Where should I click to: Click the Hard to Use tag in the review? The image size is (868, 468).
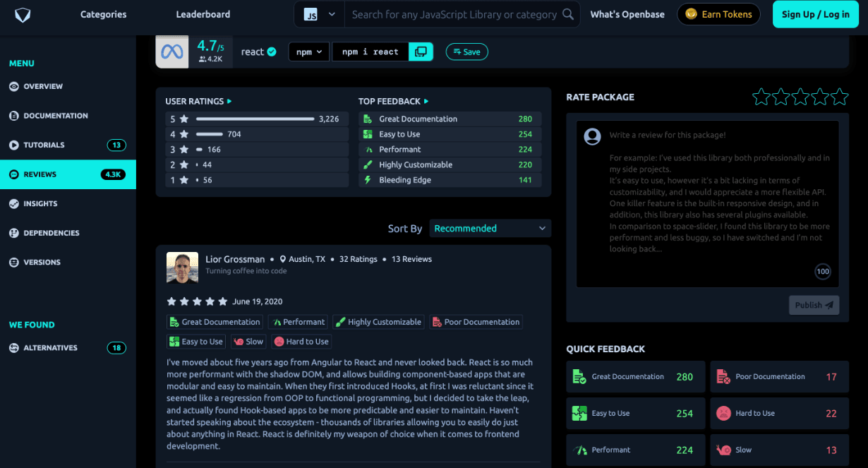[301, 342]
